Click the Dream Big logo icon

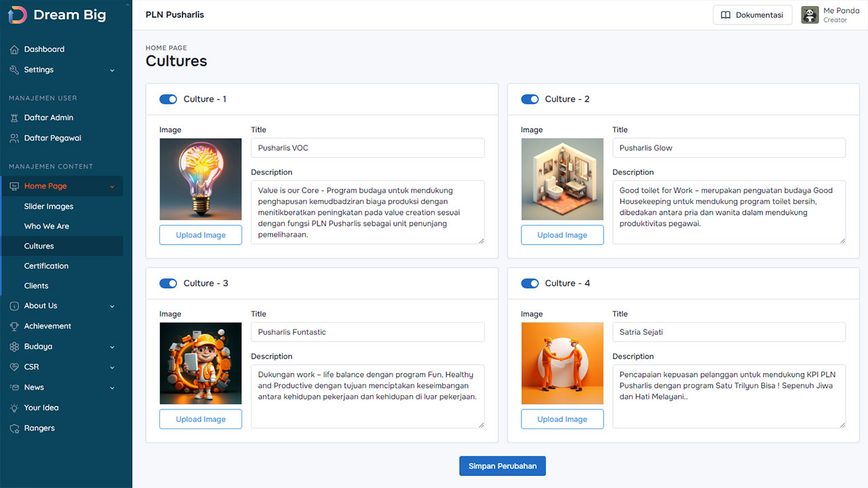point(17,15)
